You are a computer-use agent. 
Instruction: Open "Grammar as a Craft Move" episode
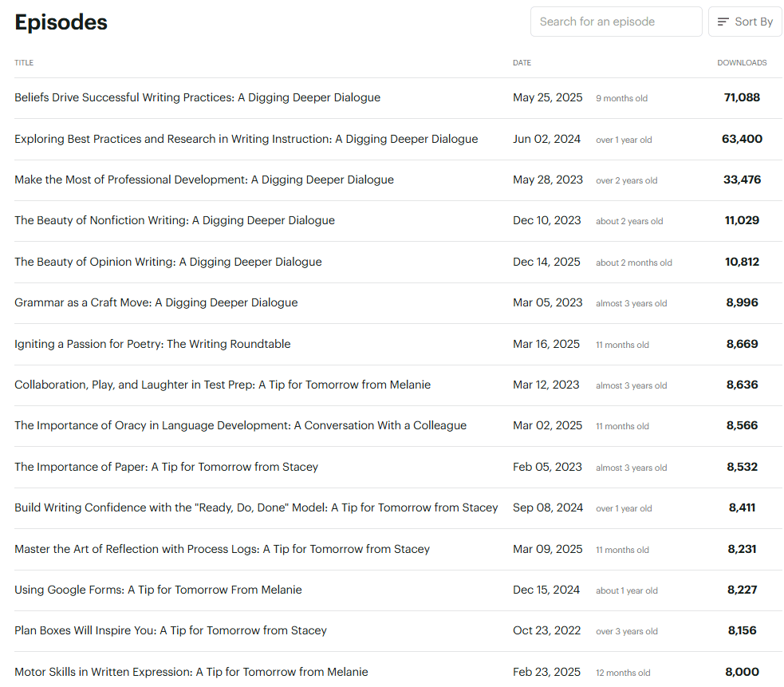156,302
